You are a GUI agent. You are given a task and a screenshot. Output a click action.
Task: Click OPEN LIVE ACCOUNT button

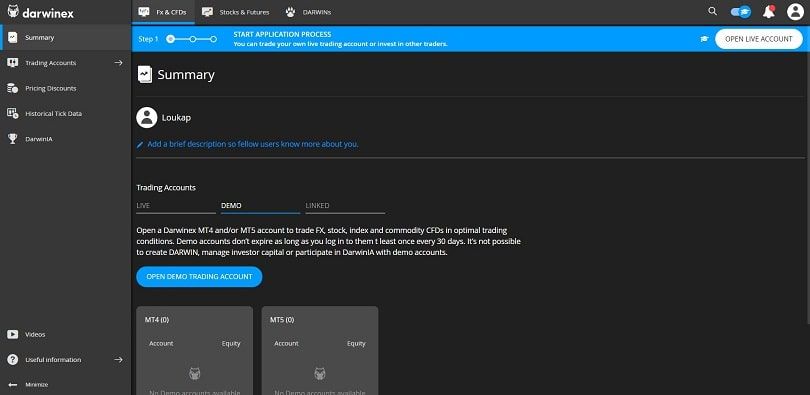click(x=758, y=39)
